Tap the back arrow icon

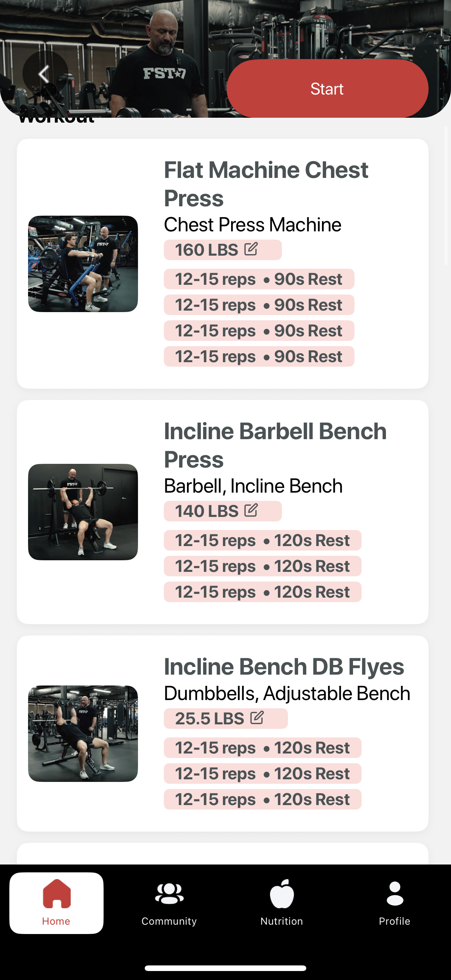[x=45, y=74]
